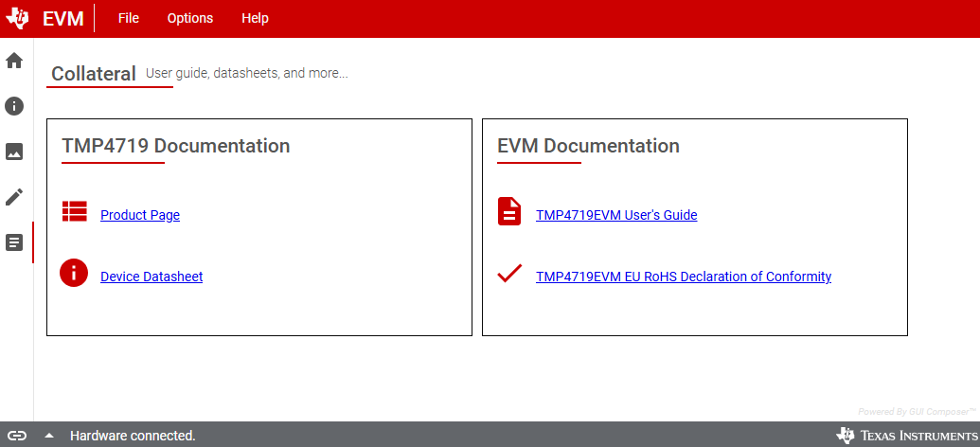The width and height of the screenshot is (980, 447).
Task: Open the File menu
Action: [129, 19]
